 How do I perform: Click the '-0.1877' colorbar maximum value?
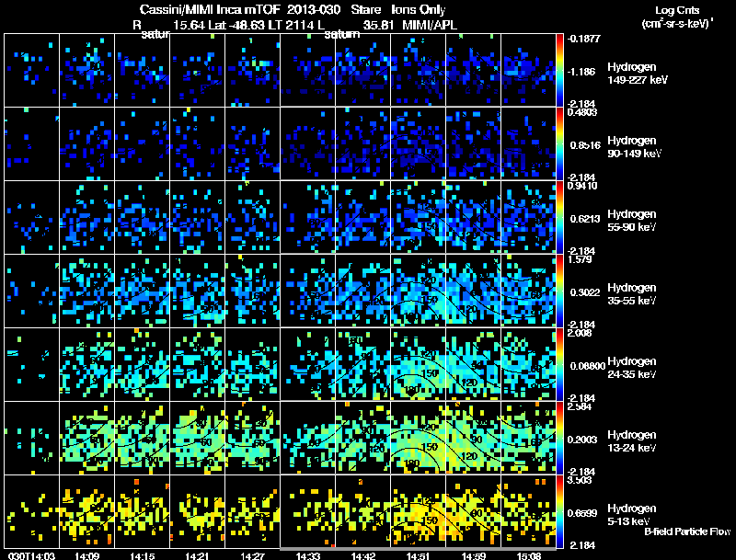click(583, 39)
